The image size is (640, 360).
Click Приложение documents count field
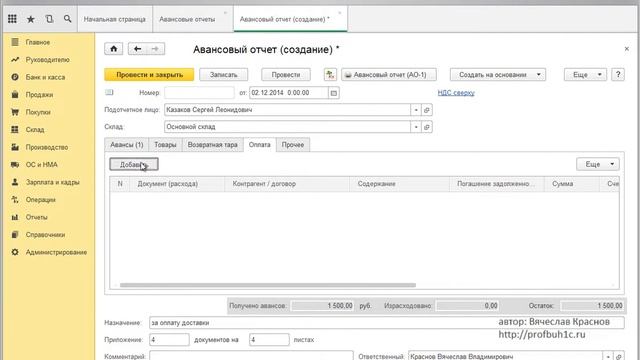click(169, 340)
